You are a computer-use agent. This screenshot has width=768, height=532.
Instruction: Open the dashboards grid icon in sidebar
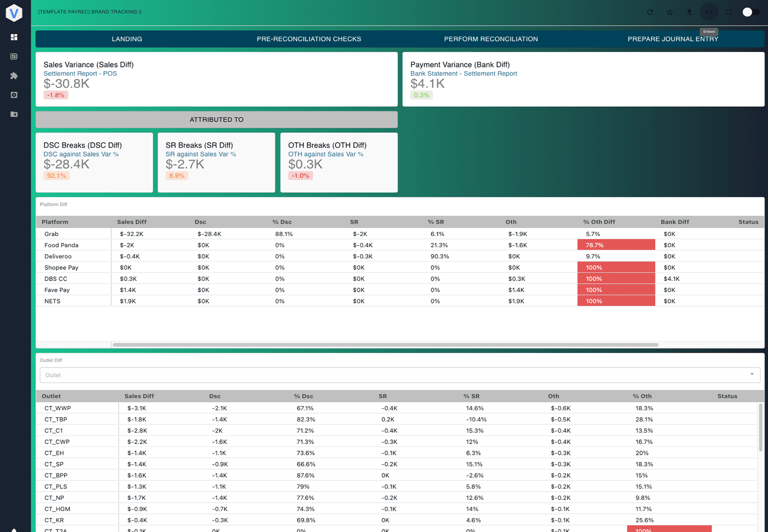click(14, 37)
